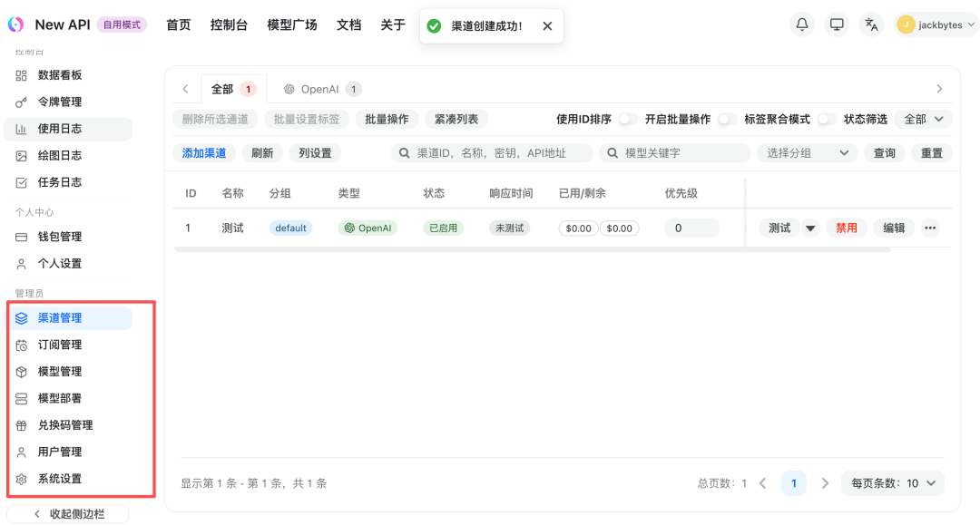This screenshot has height=525, width=980.
Task: Click the jackbytes avatar circle
Action: 906,24
